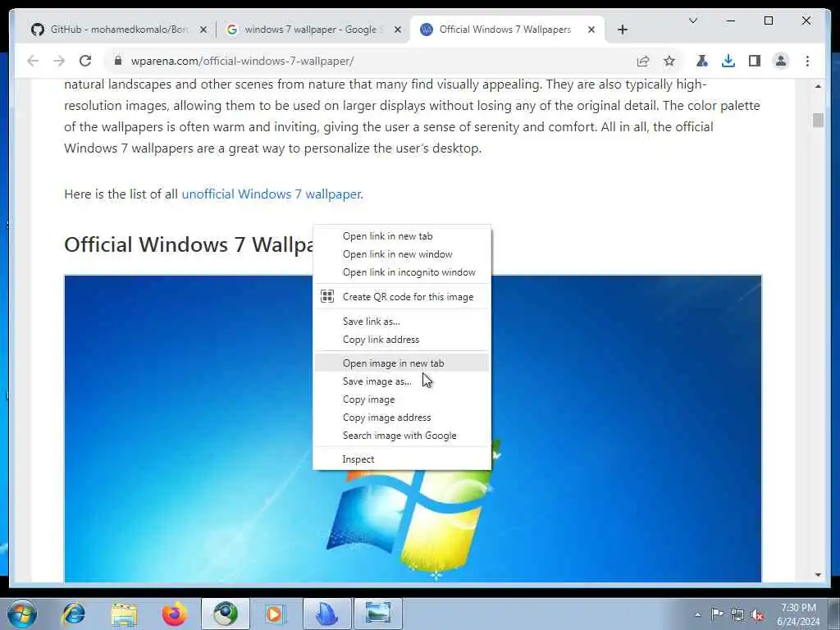Close the Google search tab

point(398,30)
